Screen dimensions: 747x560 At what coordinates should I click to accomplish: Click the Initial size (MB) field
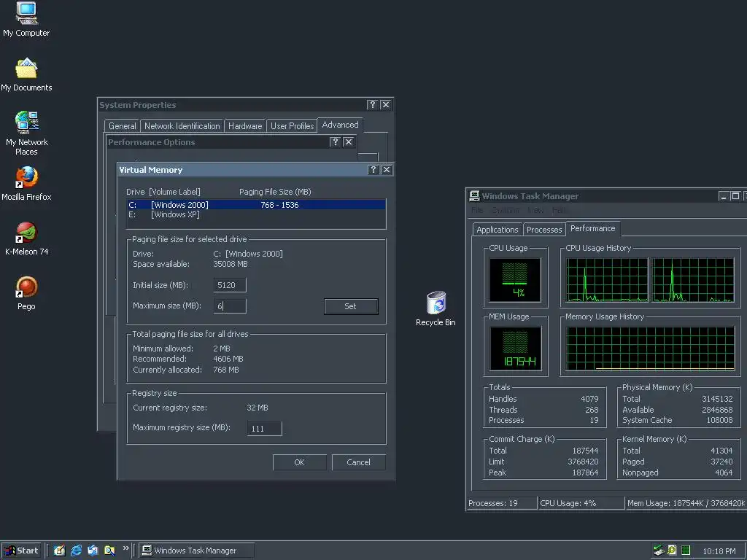coord(230,285)
